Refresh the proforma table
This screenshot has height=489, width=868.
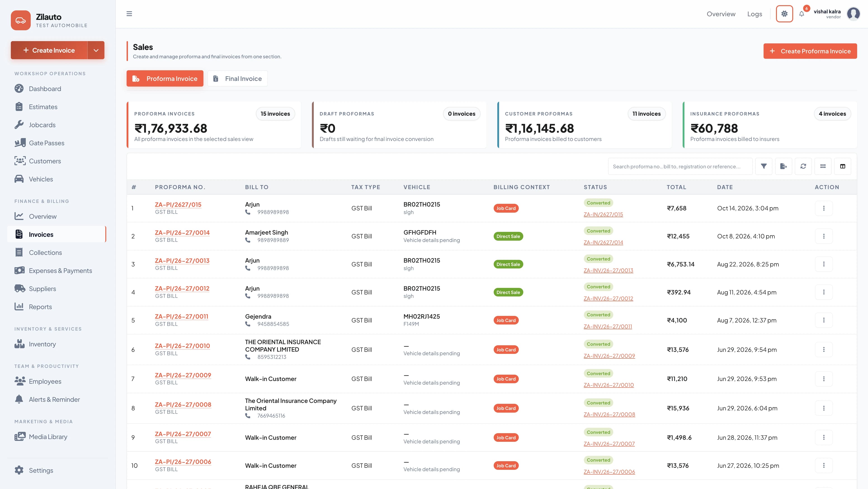coord(803,166)
